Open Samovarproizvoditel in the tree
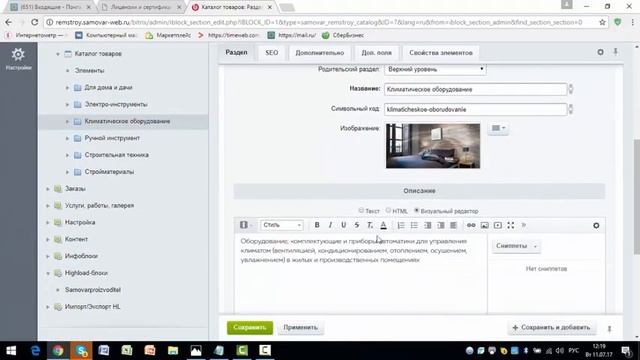 pos(93,290)
